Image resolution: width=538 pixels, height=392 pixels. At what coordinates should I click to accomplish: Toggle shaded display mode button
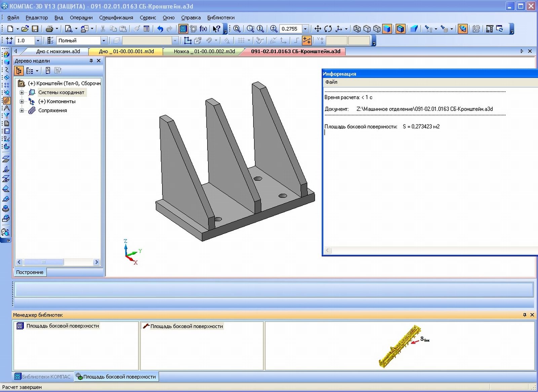387,29
